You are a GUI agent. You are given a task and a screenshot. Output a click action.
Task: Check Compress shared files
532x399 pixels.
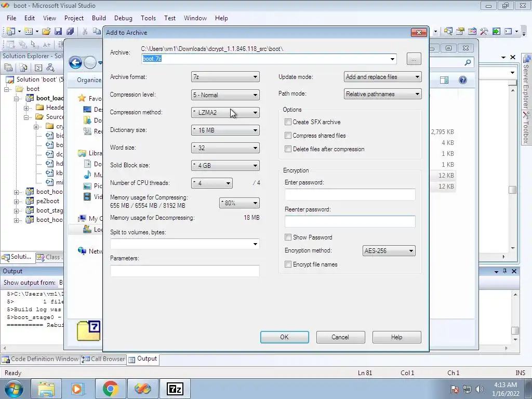tap(288, 136)
